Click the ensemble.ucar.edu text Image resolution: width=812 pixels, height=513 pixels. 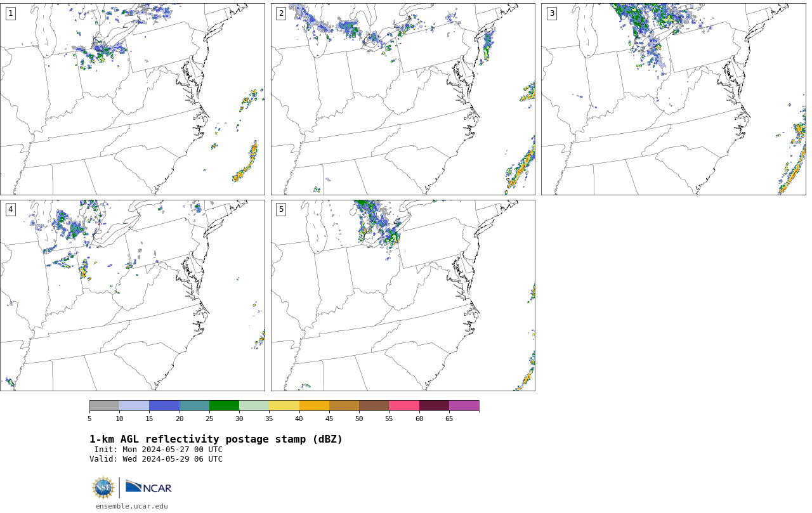pos(132,506)
